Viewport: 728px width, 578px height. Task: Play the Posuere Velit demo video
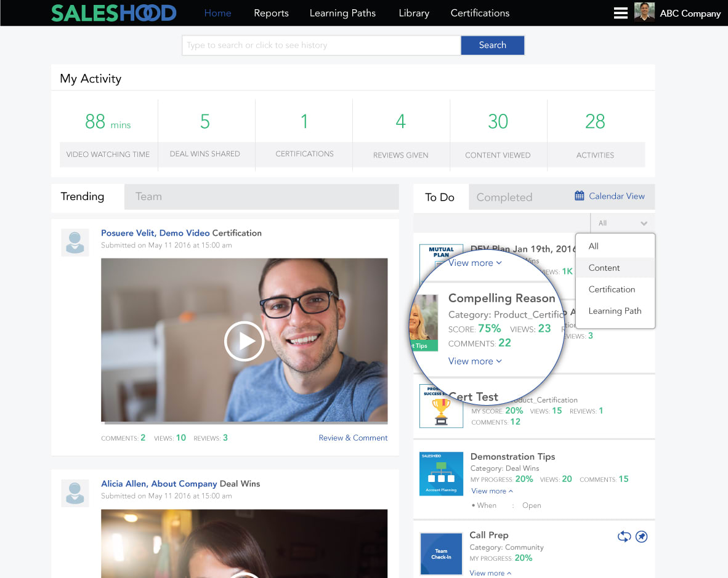(245, 341)
